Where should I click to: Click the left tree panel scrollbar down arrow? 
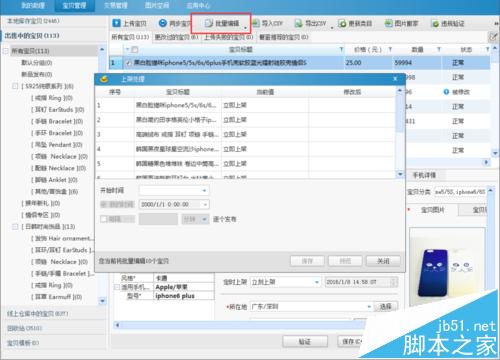click(x=102, y=301)
